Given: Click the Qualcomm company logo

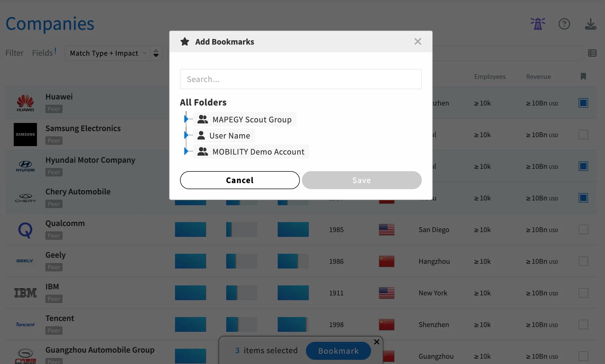Looking at the screenshot, I should [x=25, y=230].
